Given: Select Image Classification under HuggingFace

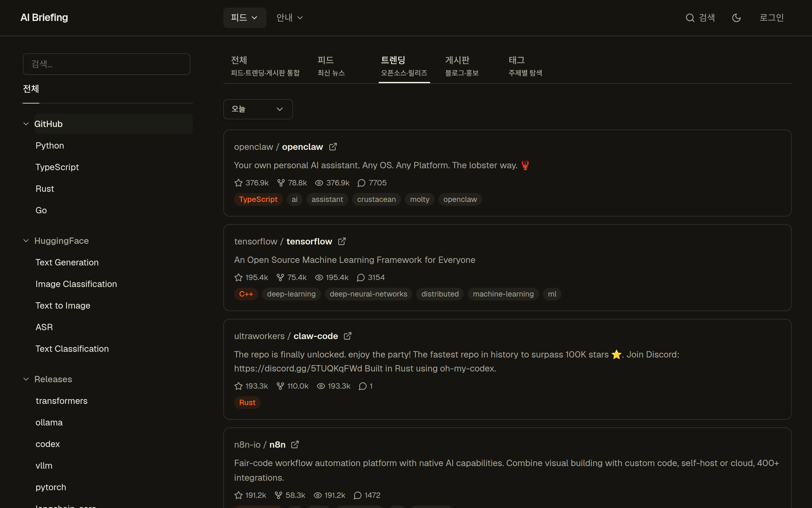Looking at the screenshot, I should 76,284.
